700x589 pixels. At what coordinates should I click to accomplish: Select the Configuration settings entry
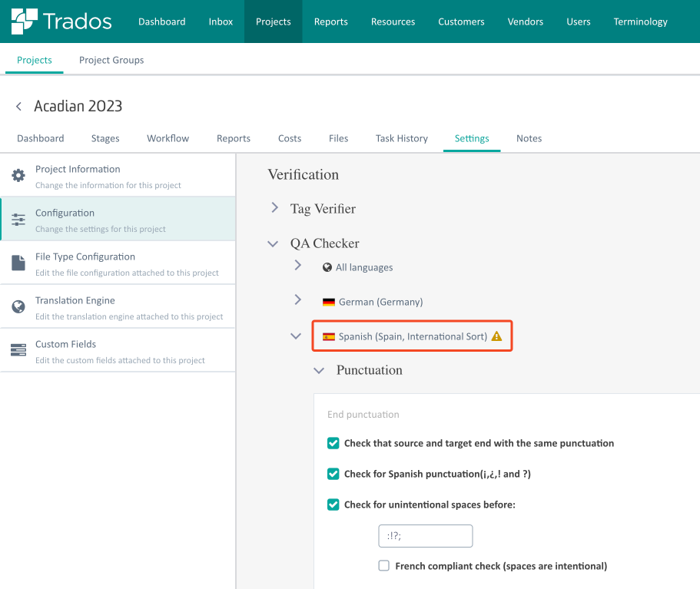point(118,219)
